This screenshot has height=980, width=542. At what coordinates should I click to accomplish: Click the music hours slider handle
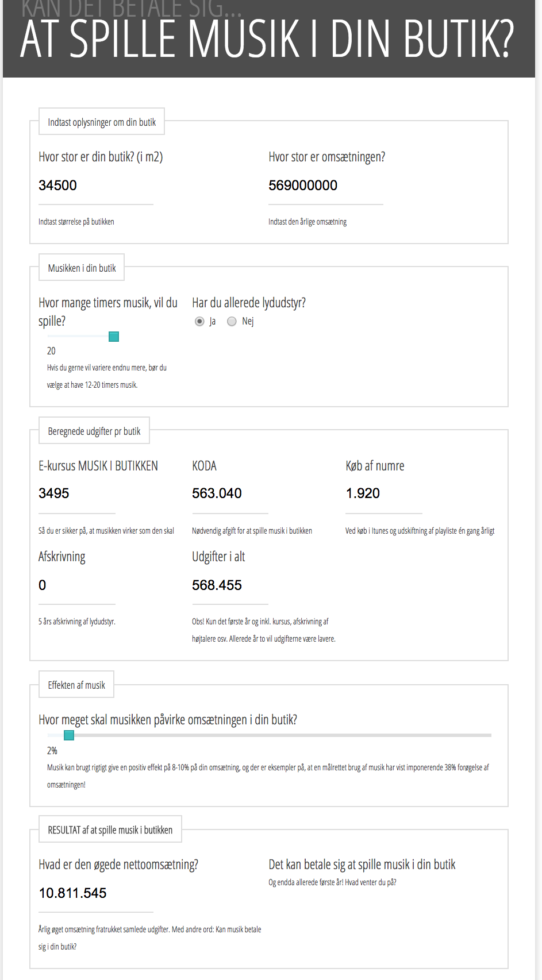tap(114, 337)
